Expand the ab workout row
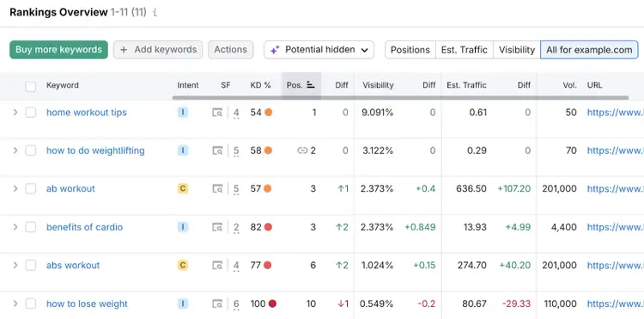This screenshot has height=319, width=644. pos(15,188)
